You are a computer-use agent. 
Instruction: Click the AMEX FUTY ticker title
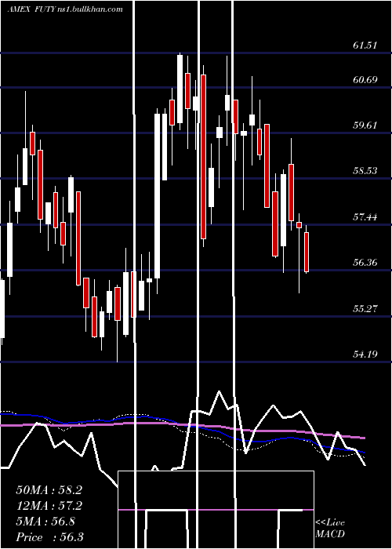pyautogui.click(x=31, y=9)
